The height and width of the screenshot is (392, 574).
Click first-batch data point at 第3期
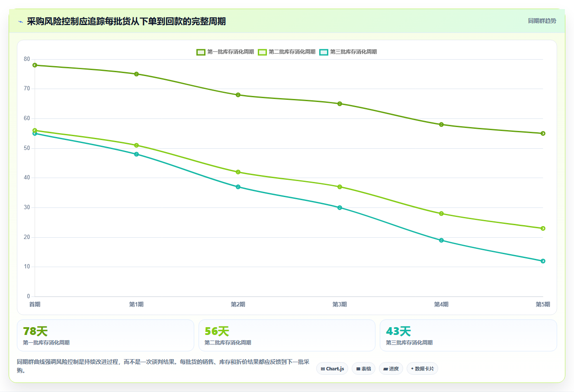(340, 104)
